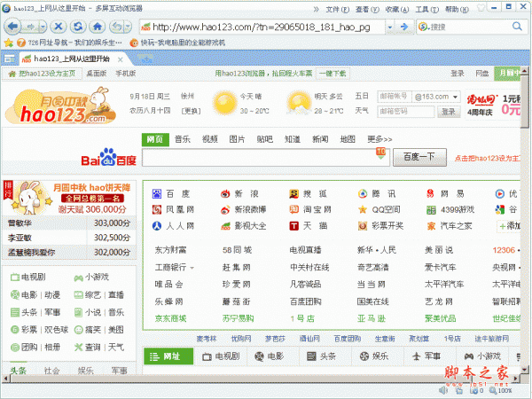Open the 百度 site icon link

(x=157, y=193)
